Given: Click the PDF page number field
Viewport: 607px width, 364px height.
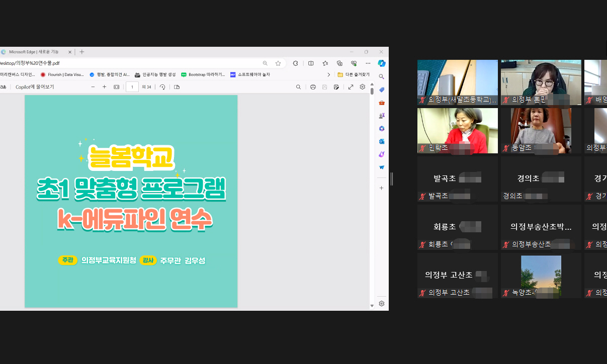Looking at the screenshot, I should click(132, 87).
